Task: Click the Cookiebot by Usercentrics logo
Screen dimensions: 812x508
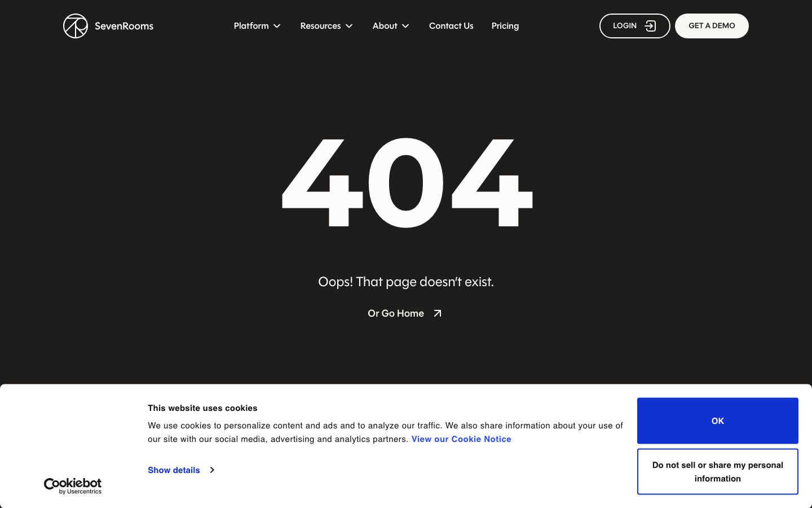Action: click(x=73, y=486)
